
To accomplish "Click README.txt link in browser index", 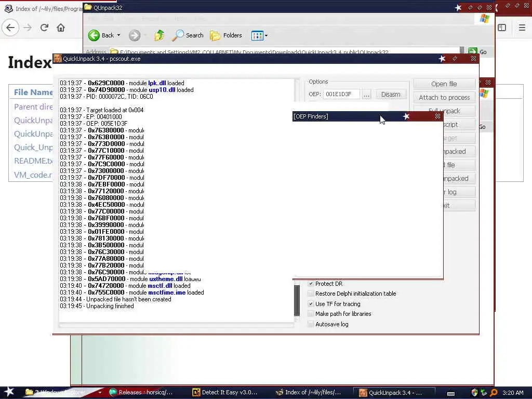I will 33,161.
